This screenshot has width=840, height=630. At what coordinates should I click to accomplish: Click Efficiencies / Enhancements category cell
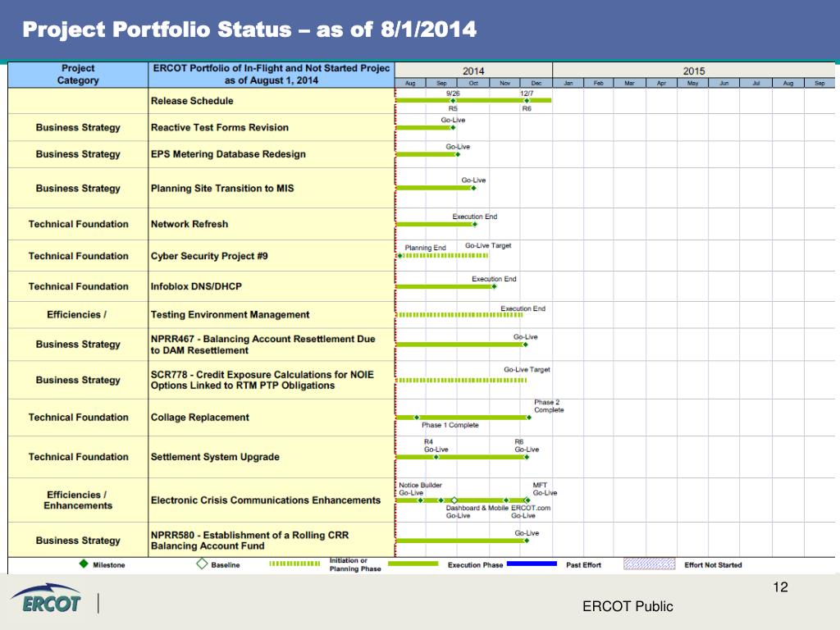point(78,500)
